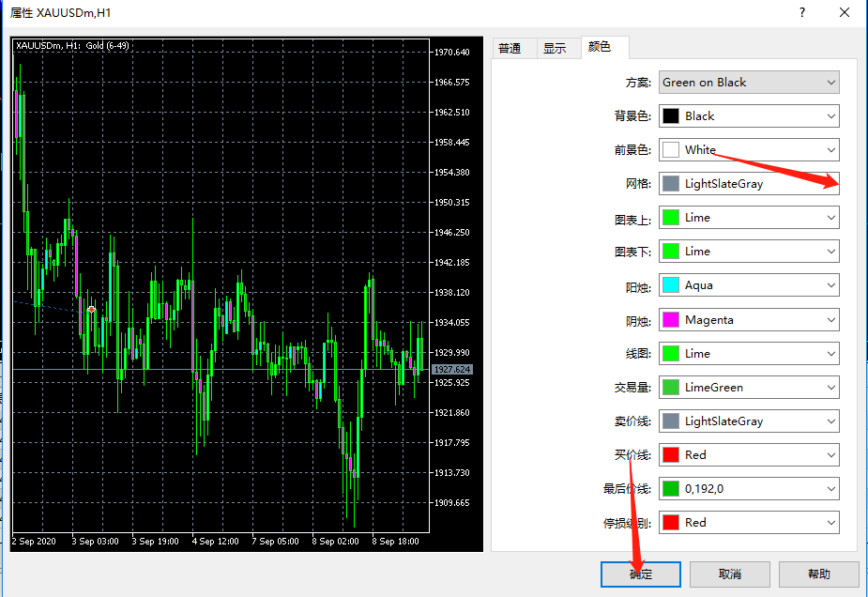Click the 1950.315 price axis value

coord(451,202)
